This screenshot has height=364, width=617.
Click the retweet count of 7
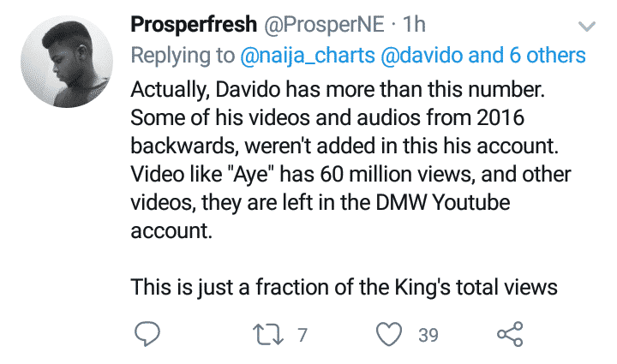tap(302, 335)
